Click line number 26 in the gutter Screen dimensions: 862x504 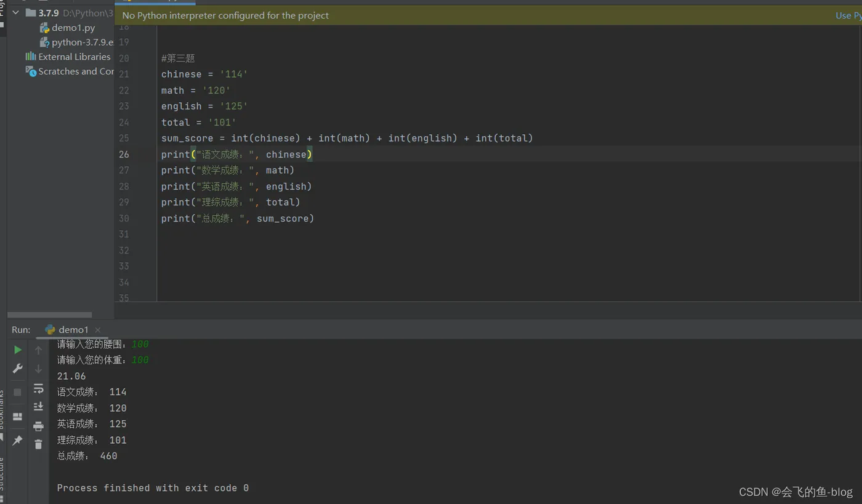pyautogui.click(x=124, y=154)
